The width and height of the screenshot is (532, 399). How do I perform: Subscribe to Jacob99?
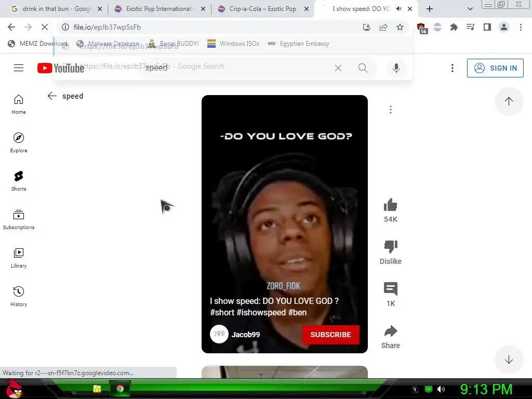click(x=331, y=335)
